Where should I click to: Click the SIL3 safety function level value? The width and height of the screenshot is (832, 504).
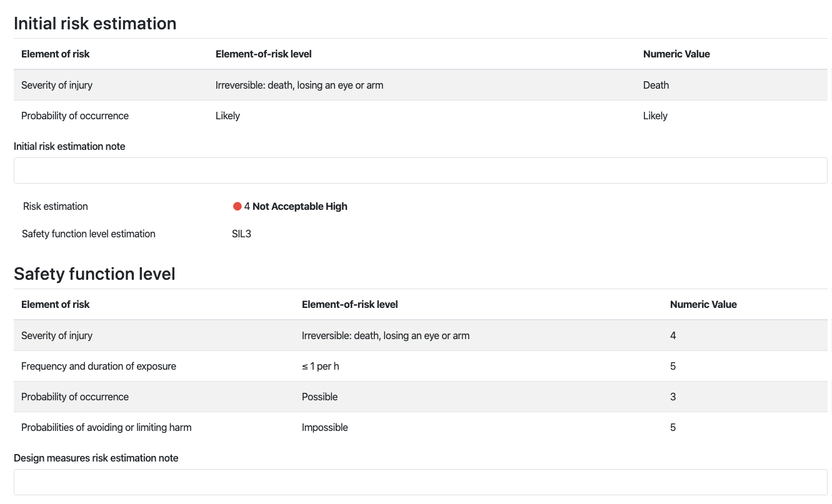pos(241,234)
